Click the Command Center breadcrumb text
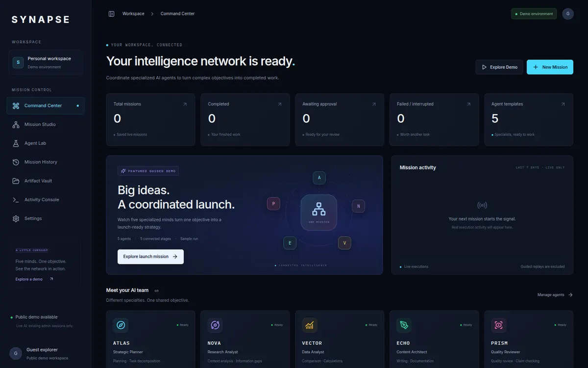 (177, 14)
